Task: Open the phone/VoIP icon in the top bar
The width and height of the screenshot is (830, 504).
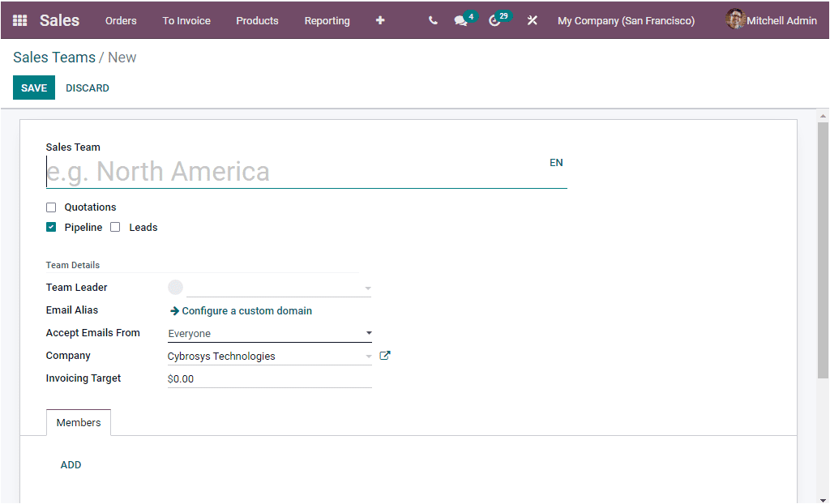Action: pos(432,20)
